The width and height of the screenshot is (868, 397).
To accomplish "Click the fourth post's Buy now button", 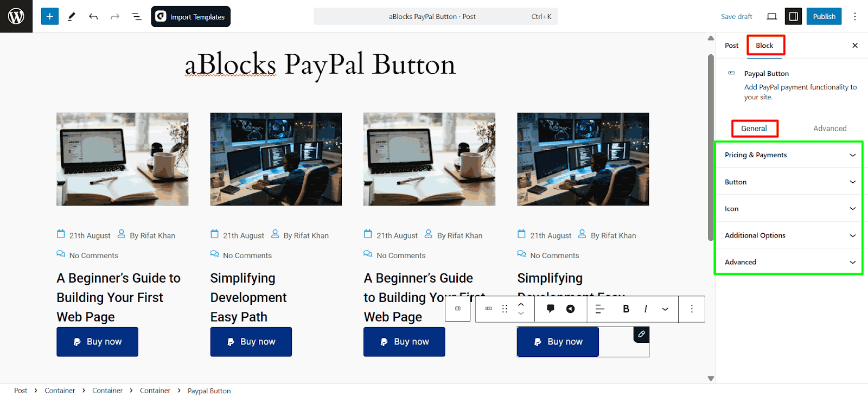I will pyautogui.click(x=558, y=342).
